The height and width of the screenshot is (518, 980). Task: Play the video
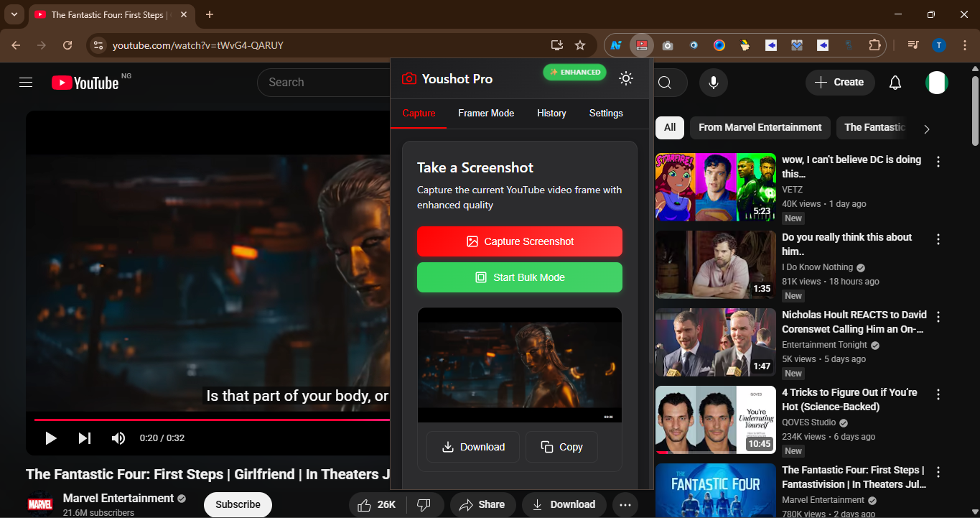click(x=51, y=438)
